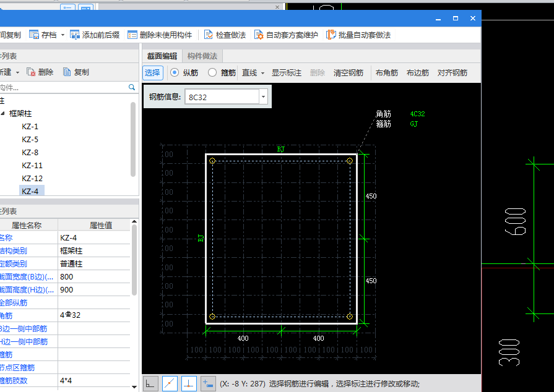Click the component search box

click(64, 87)
